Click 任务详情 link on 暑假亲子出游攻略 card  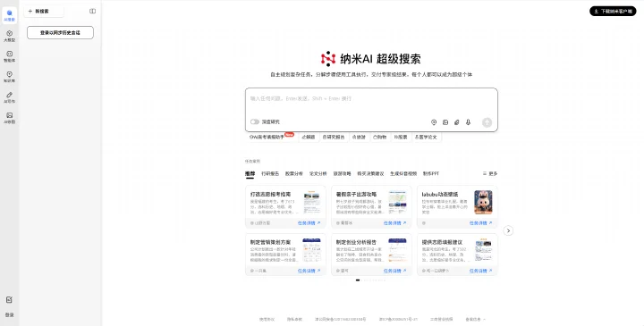pos(394,223)
